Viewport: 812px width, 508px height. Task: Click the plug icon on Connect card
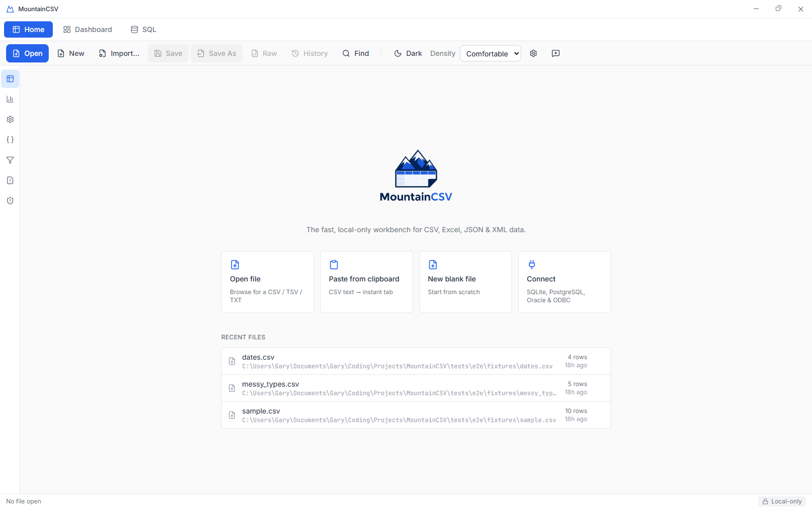(x=532, y=265)
